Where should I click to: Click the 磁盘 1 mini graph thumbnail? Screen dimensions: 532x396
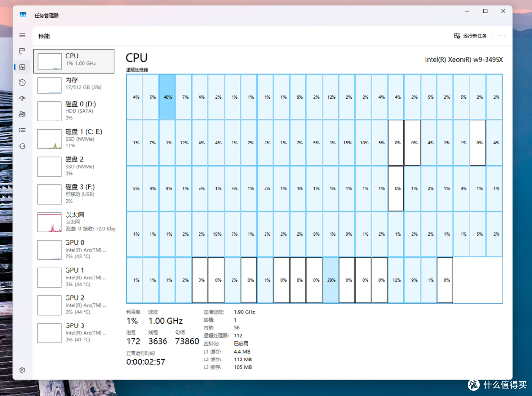click(x=50, y=139)
